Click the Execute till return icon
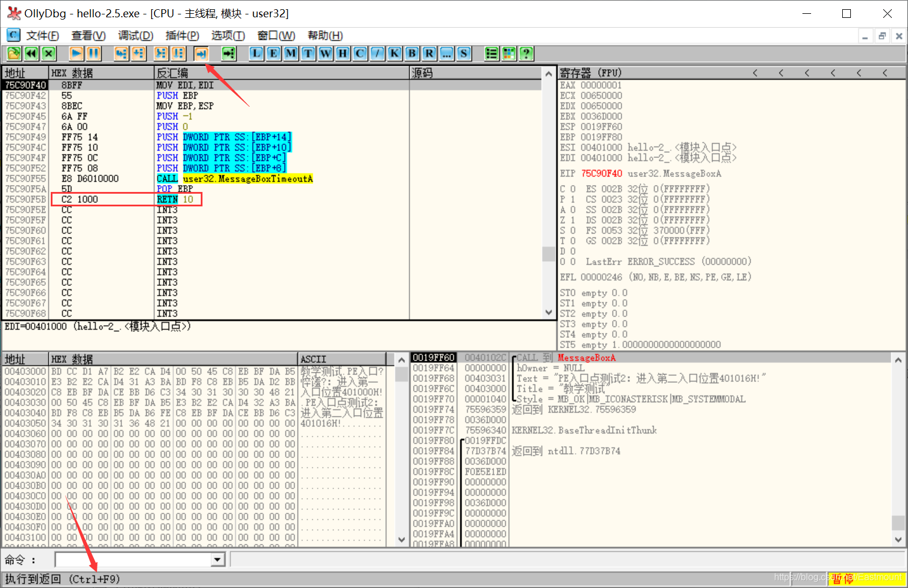Screen dimensions: 908x588 [201, 54]
